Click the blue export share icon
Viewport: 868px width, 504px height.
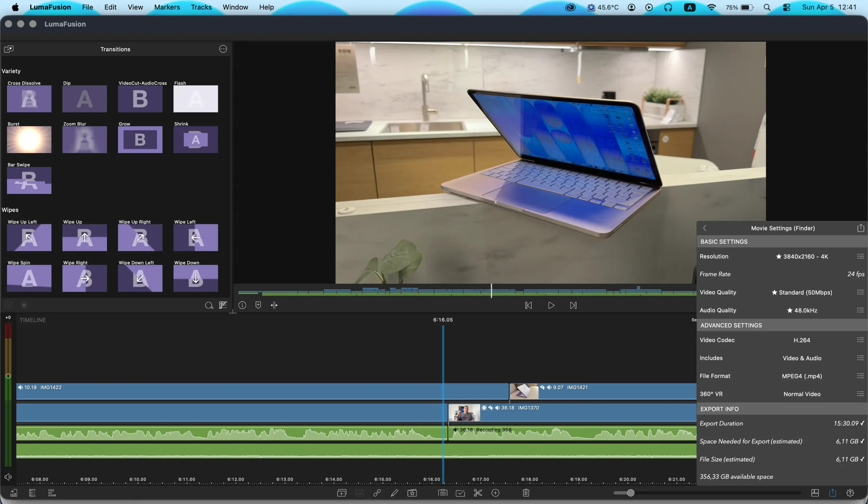tap(832, 492)
